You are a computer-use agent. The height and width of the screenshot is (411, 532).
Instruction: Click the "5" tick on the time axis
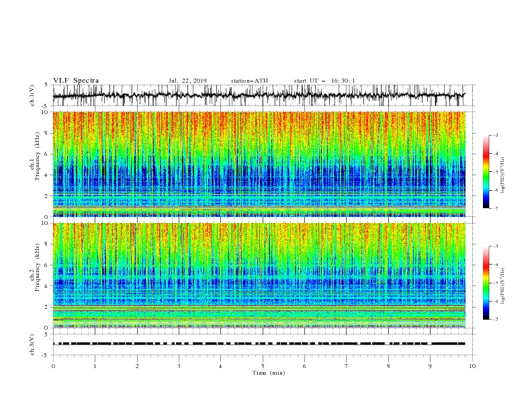pos(263,366)
